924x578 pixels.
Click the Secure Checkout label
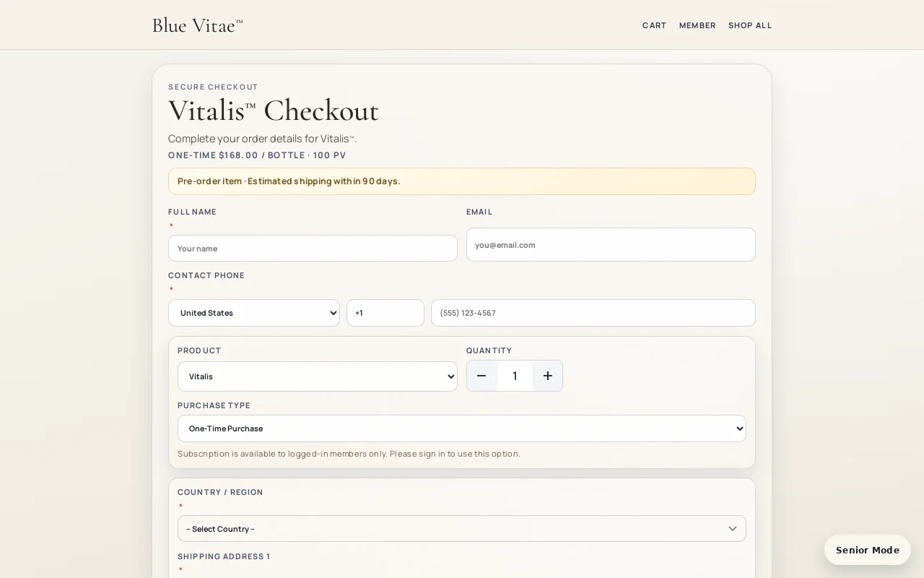[213, 87]
